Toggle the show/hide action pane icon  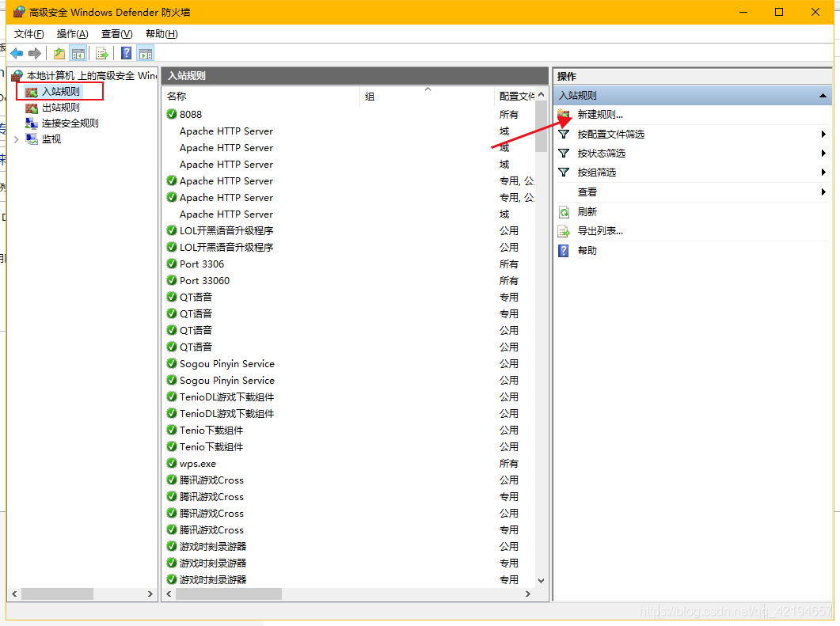pyautogui.click(x=146, y=54)
